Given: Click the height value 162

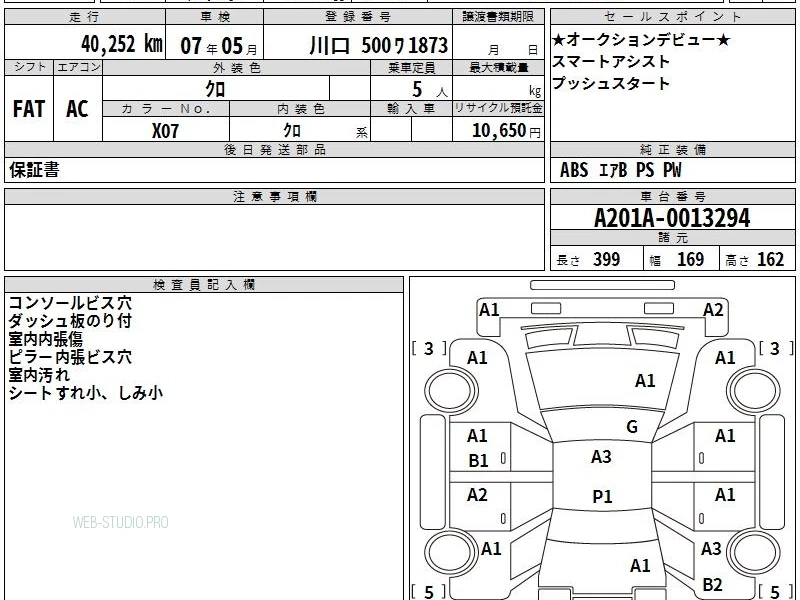Looking at the screenshot, I should pyautogui.click(x=770, y=260).
